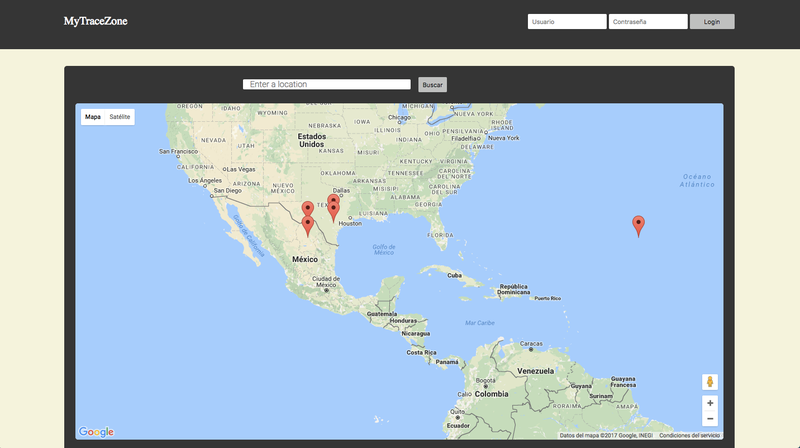This screenshot has width=800, height=448.
Task: Click the red marker in the Atlantic Ocean
Action: [639, 225]
